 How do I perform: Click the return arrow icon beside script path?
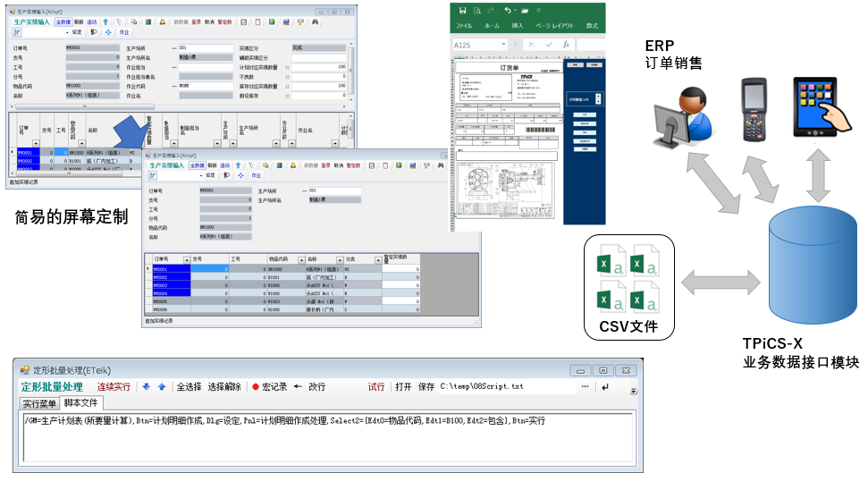604,387
